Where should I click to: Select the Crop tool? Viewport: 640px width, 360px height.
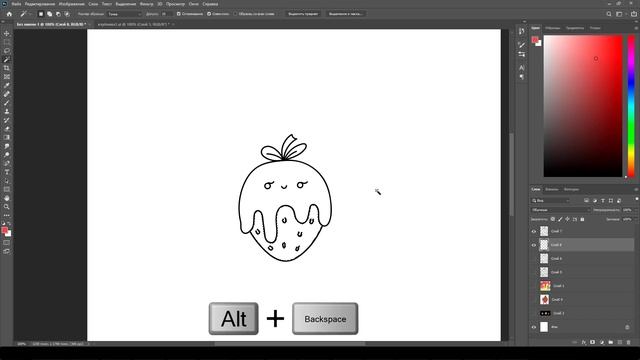tap(7, 68)
